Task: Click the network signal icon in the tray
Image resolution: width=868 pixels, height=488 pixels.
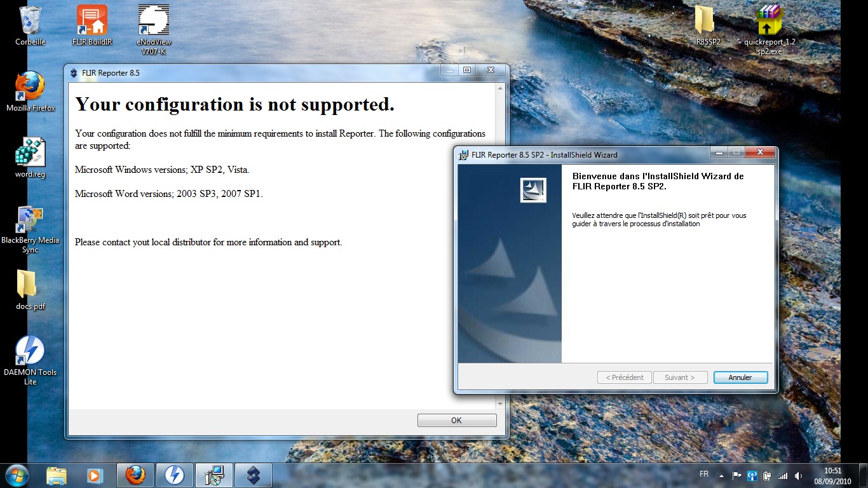Action: (x=783, y=475)
